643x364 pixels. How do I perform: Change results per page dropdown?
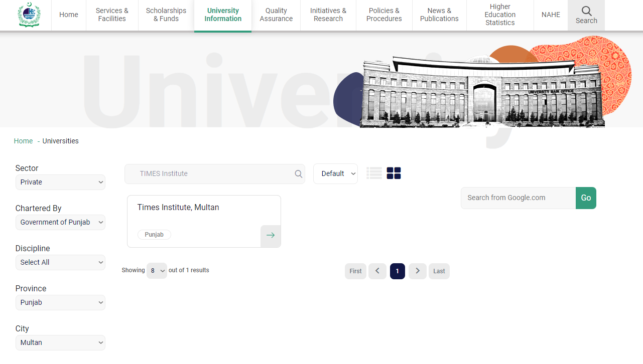(x=157, y=271)
